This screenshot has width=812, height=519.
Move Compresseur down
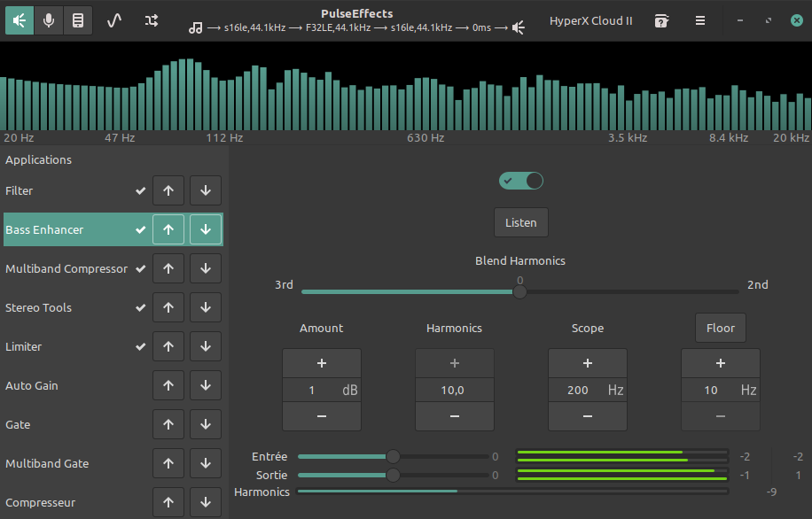[x=206, y=502]
